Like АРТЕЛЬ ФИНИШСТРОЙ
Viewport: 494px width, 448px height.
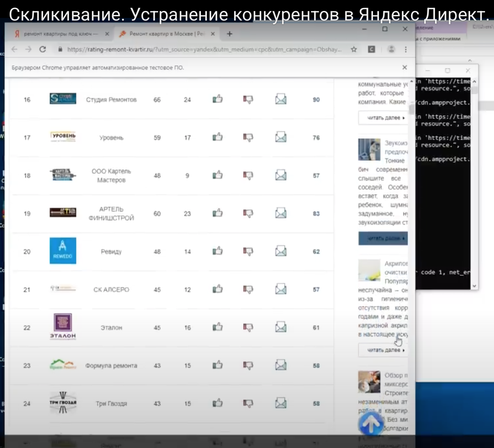217,213
